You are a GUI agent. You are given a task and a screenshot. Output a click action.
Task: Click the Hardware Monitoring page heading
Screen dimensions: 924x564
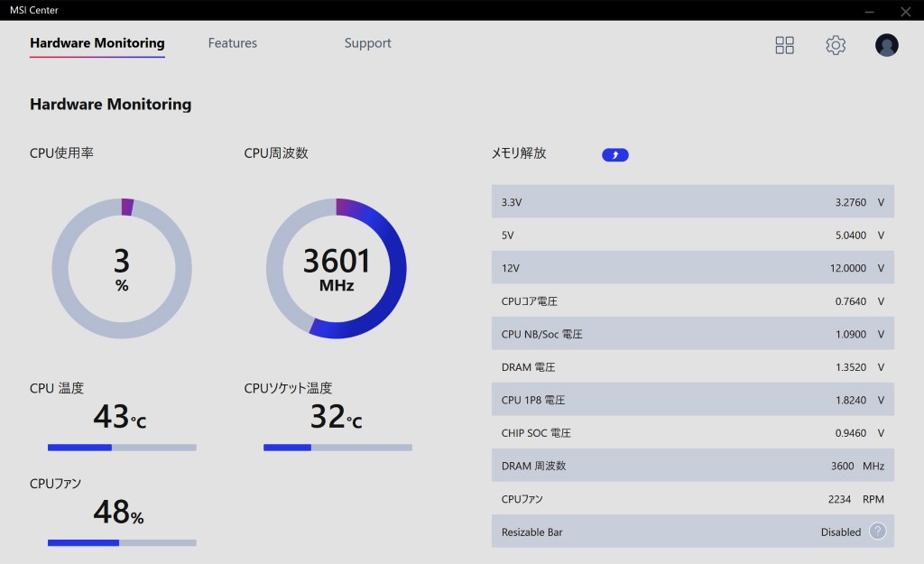pyautogui.click(x=111, y=105)
